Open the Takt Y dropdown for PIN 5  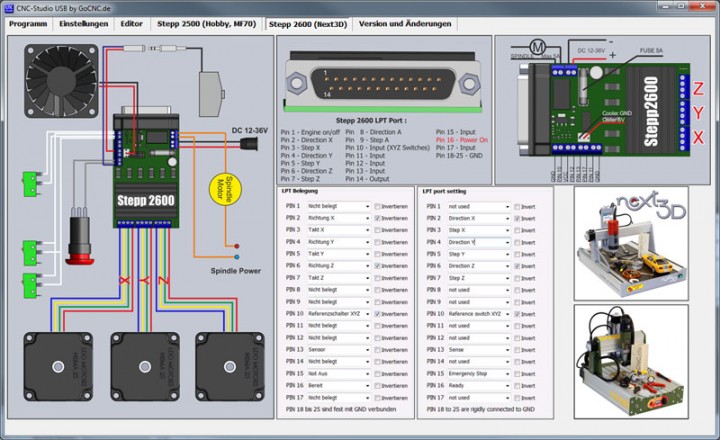(x=338, y=254)
